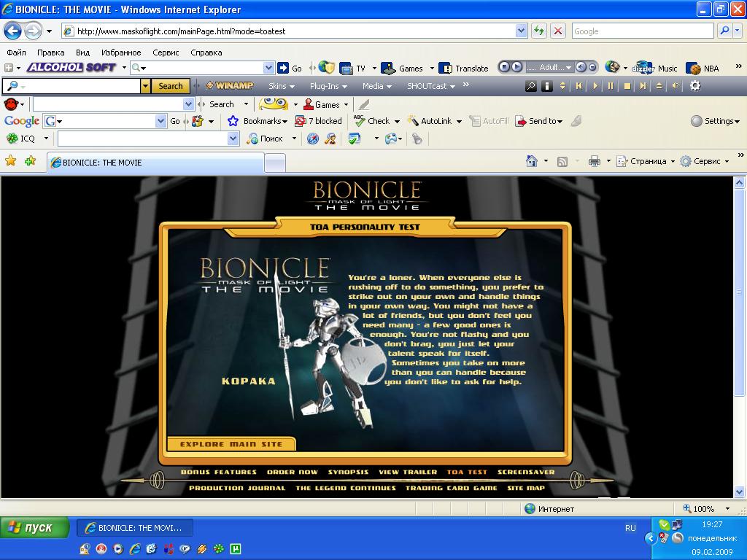Open the Страница dropdown menu

646,161
